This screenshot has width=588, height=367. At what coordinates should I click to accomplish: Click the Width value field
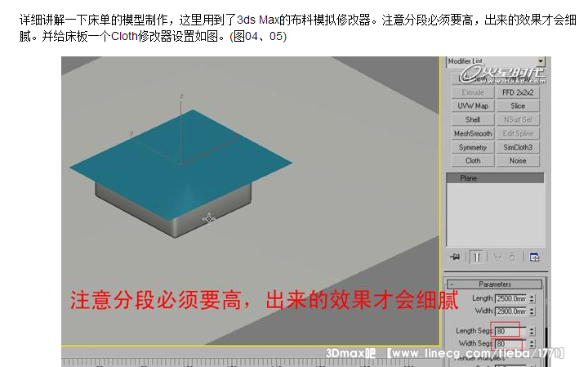pyautogui.click(x=511, y=311)
